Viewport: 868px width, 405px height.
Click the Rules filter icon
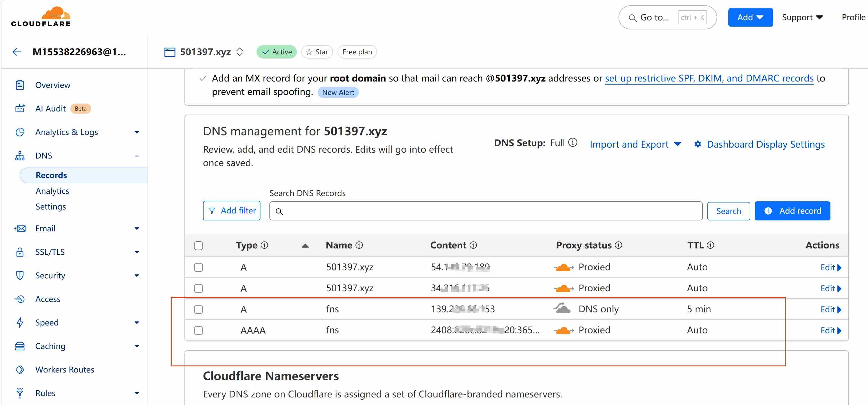coord(20,393)
